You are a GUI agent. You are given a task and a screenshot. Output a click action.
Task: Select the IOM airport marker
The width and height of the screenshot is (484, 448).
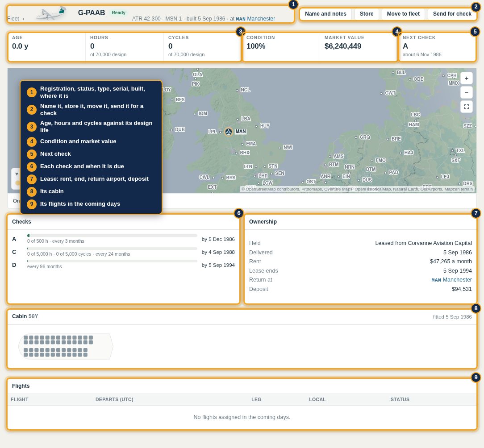tap(195, 114)
